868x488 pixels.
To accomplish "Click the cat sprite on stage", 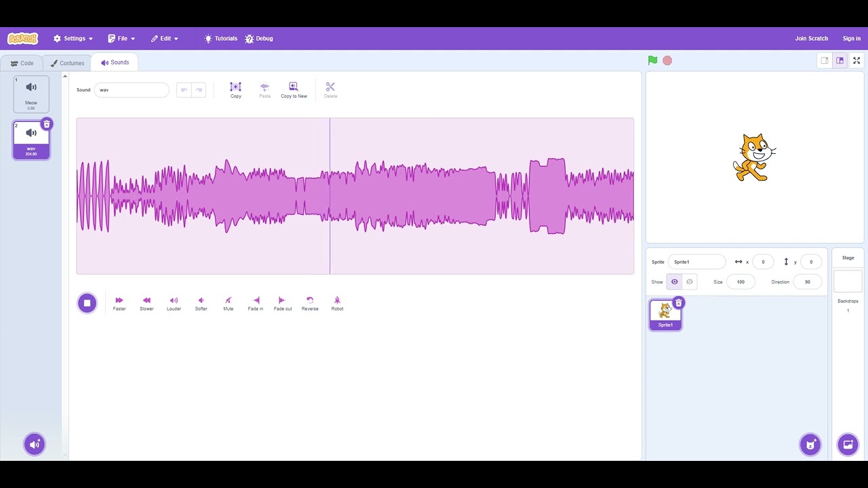I will pyautogui.click(x=753, y=157).
